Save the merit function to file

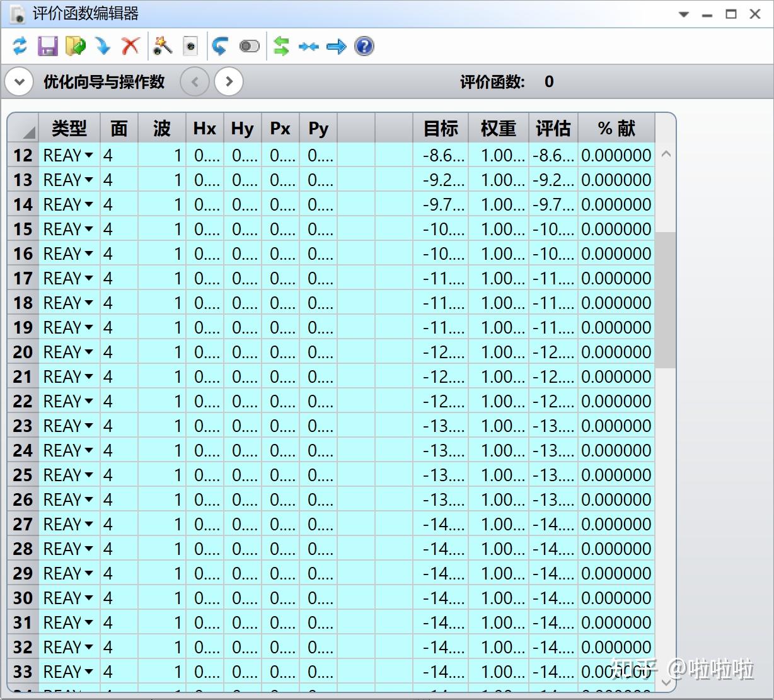click(x=47, y=45)
